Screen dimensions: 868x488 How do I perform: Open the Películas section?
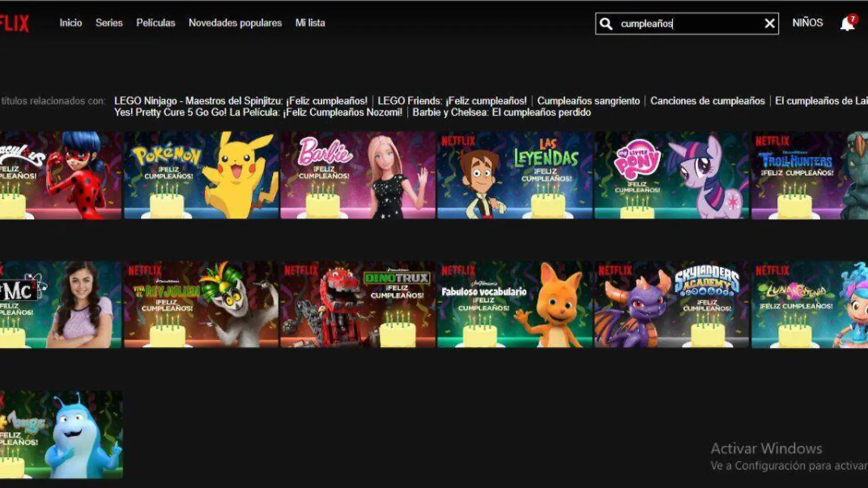pyautogui.click(x=155, y=23)
